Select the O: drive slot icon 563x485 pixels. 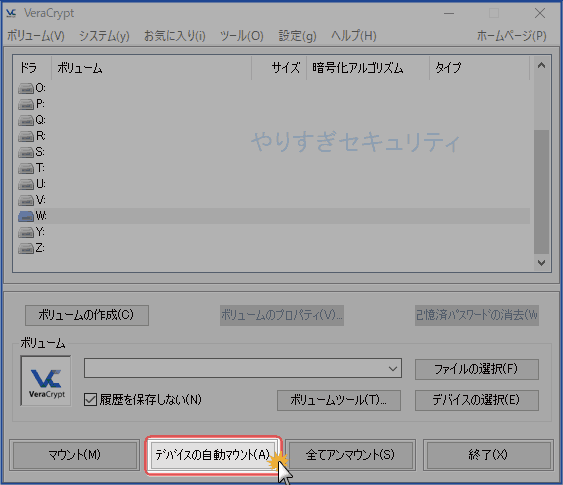pos(26,88)
